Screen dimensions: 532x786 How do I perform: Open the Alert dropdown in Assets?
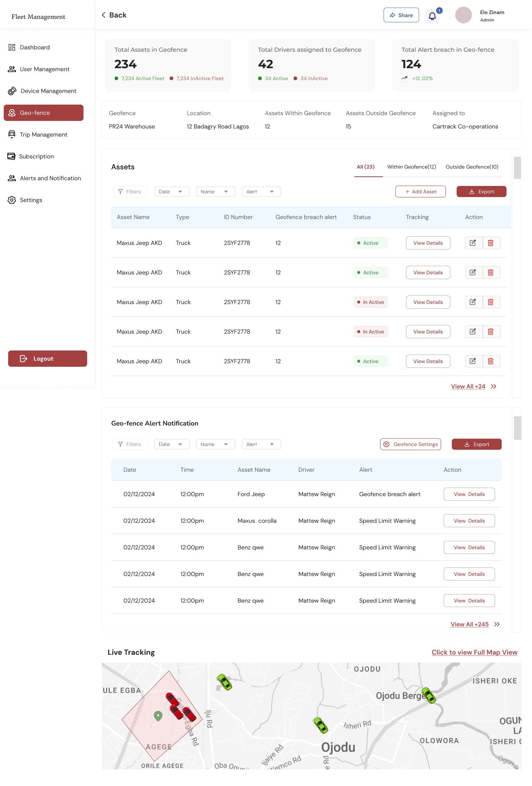tap(261, 192)
